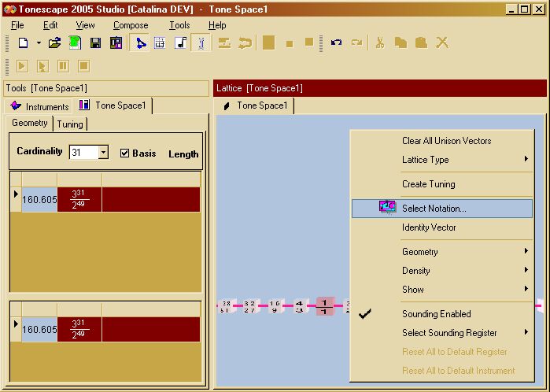Switch to the Geometry tab
The image size is (550, 392).
click(29, 123)
